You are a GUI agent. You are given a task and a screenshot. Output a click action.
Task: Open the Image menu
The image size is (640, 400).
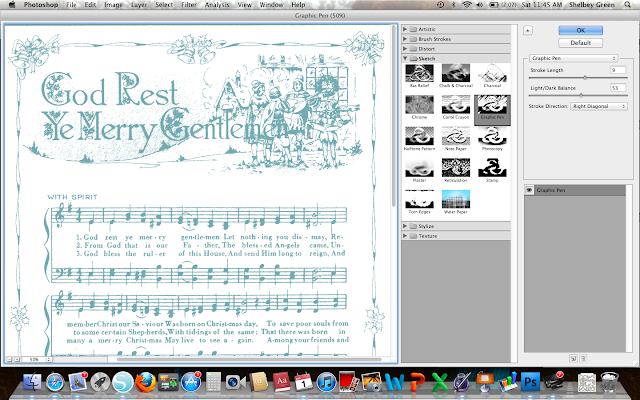click(113, 5)
